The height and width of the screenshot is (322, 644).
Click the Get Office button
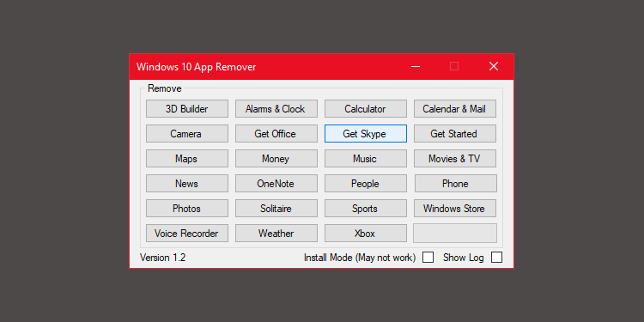point(276,134)
